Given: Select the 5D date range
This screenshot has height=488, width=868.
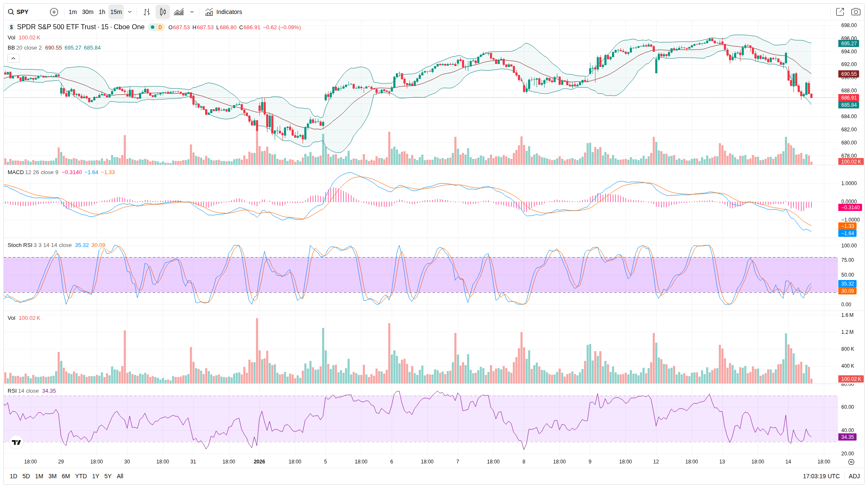Looking at the screenshot, I should tap(26, 476).
